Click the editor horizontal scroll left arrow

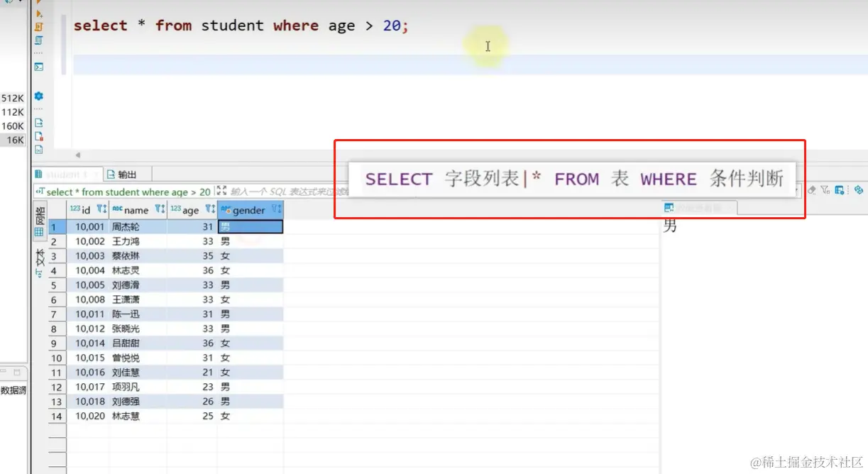point(78,155)
